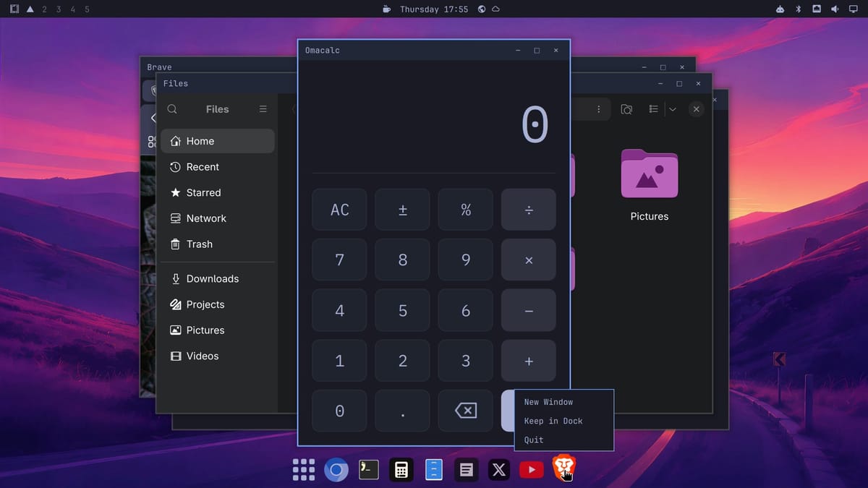
Task: Open the X app in the dock
Action: [499, 470]
